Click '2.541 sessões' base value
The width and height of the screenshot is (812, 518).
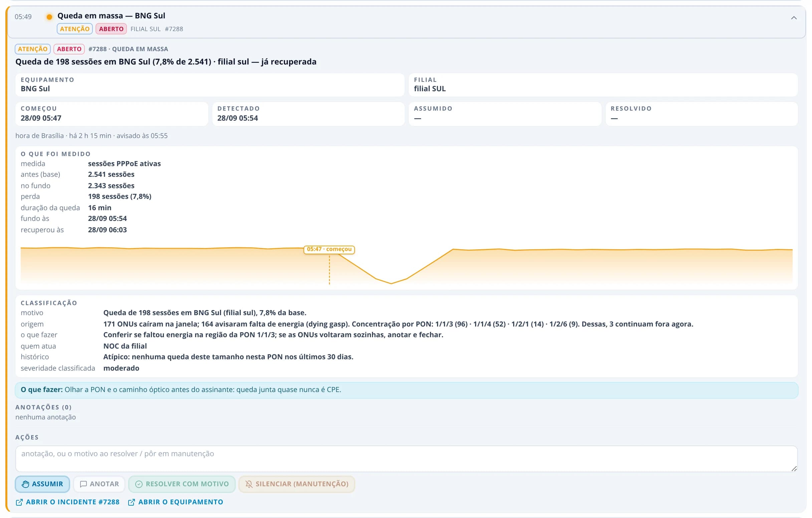click(x=111, y=174)
